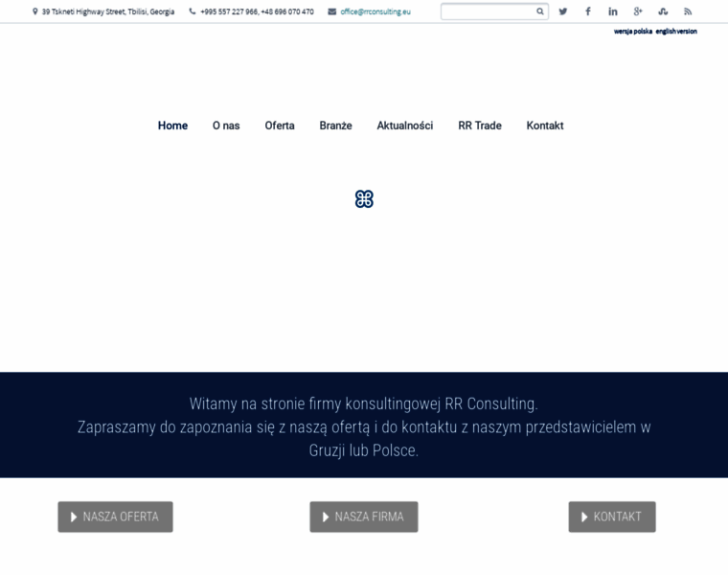The height and width of the screenshot is (575, 728).
Task: Open the StumbleUpon social icon
Action: (663, 11)
